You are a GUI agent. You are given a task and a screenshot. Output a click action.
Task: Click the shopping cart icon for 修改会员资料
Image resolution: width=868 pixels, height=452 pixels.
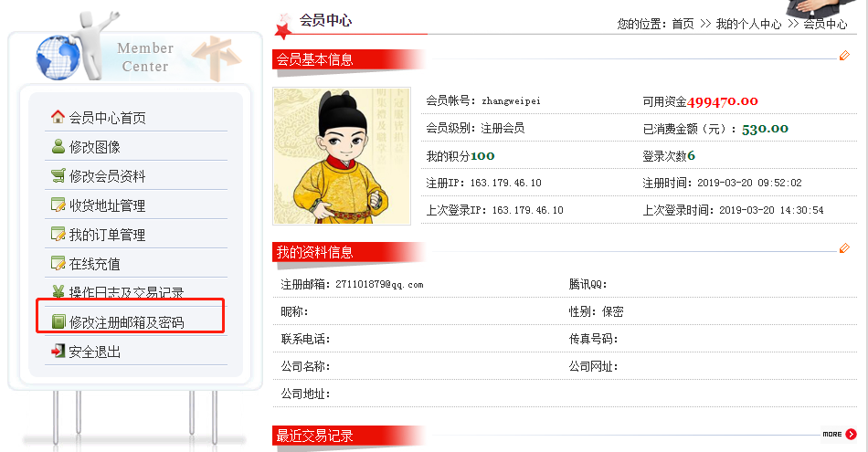(x=58, y=175)
